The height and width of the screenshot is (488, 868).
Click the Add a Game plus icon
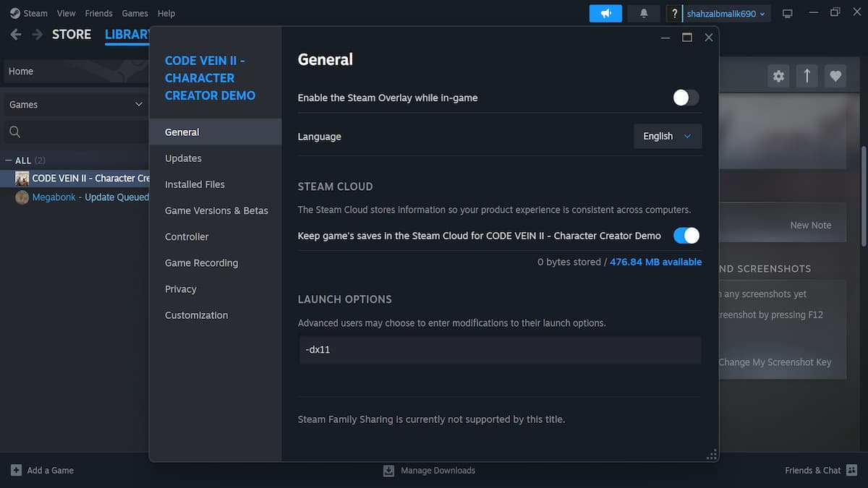click(x=16, y=471)
